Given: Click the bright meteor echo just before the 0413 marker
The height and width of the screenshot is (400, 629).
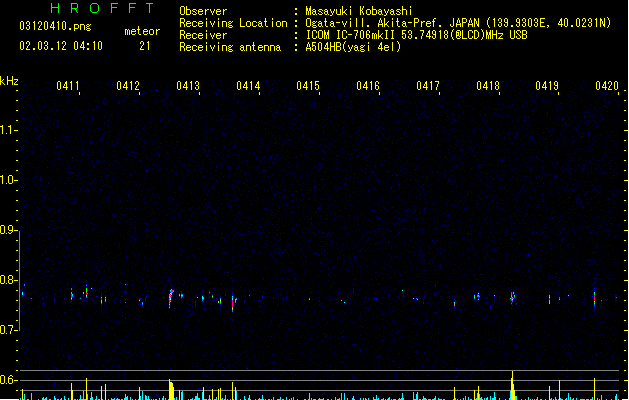Looking at the screenshot, I should point(171,298).
